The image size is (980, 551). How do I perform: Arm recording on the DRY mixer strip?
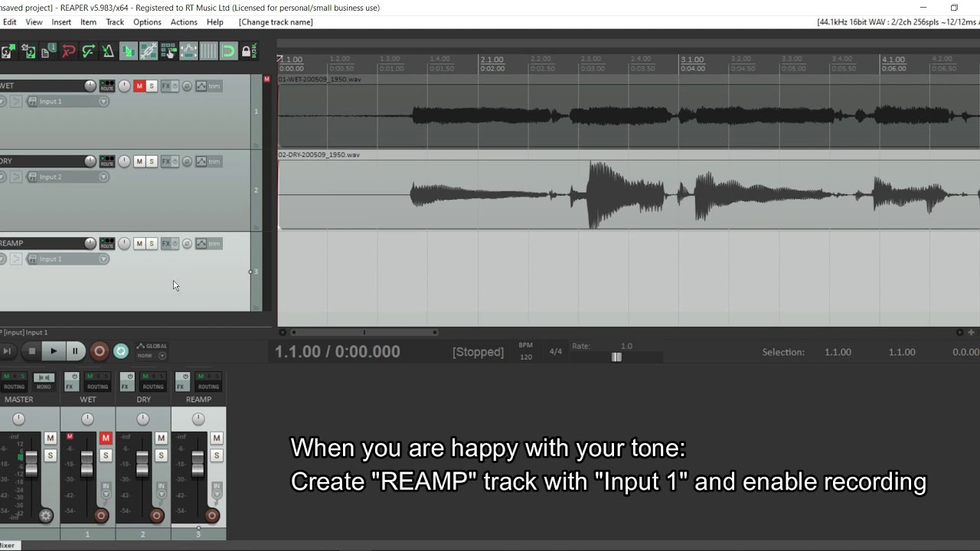(157, 516)
